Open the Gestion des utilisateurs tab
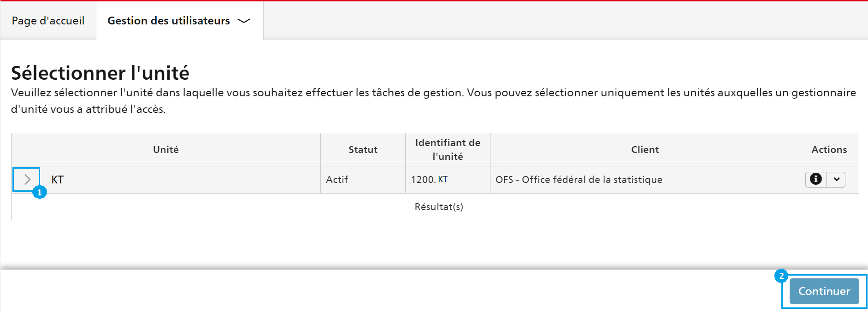Screen dimensions: 868x312 (179, 21)
